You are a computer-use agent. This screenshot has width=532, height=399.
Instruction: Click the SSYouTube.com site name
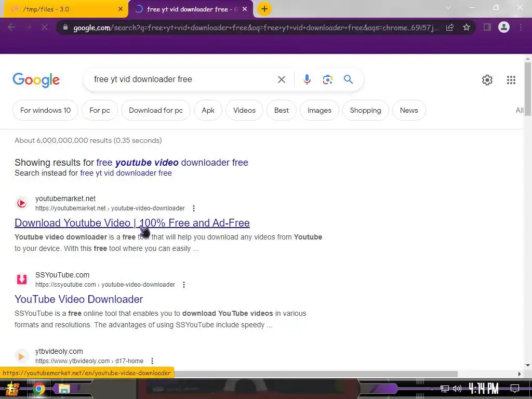[x=62, y=275]
